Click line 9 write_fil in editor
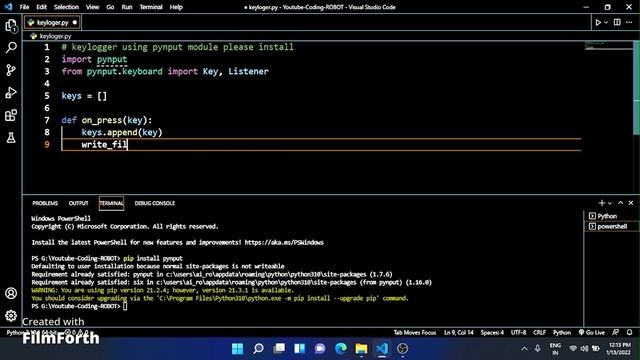 104,144
